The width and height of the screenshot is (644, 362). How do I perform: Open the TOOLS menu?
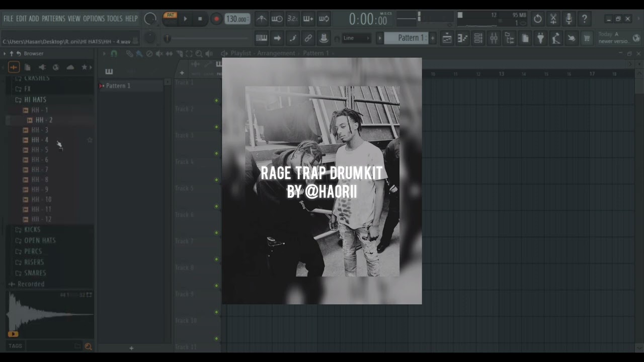coord(114,19)
